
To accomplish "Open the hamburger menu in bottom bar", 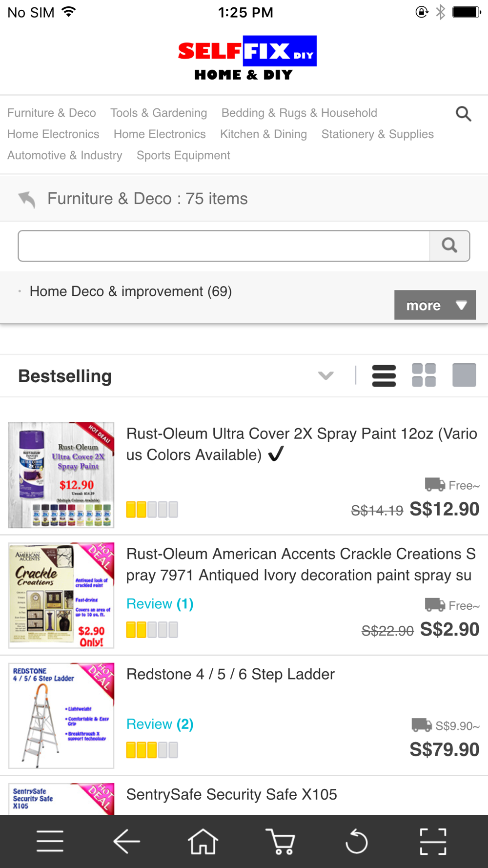I will (50, 841).
